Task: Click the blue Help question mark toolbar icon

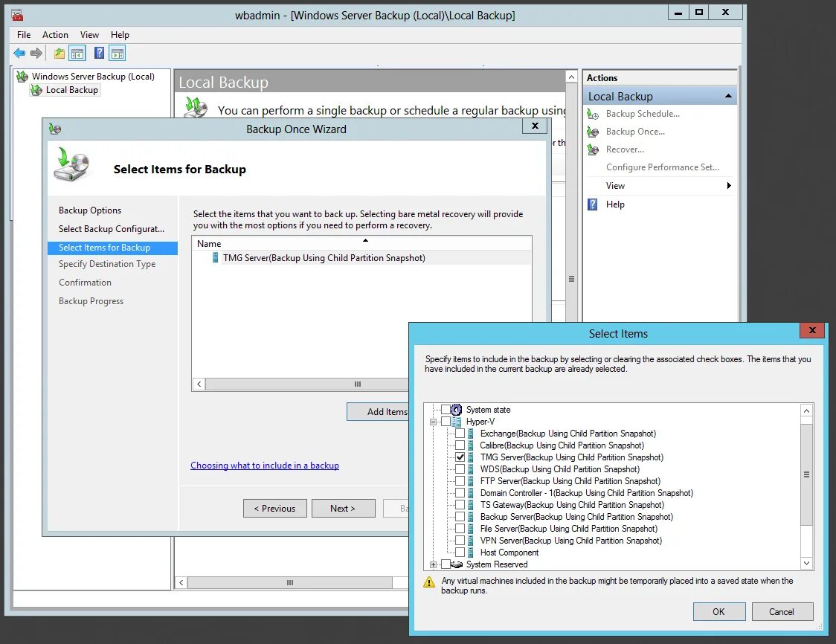Action: [x=99, y=53]
